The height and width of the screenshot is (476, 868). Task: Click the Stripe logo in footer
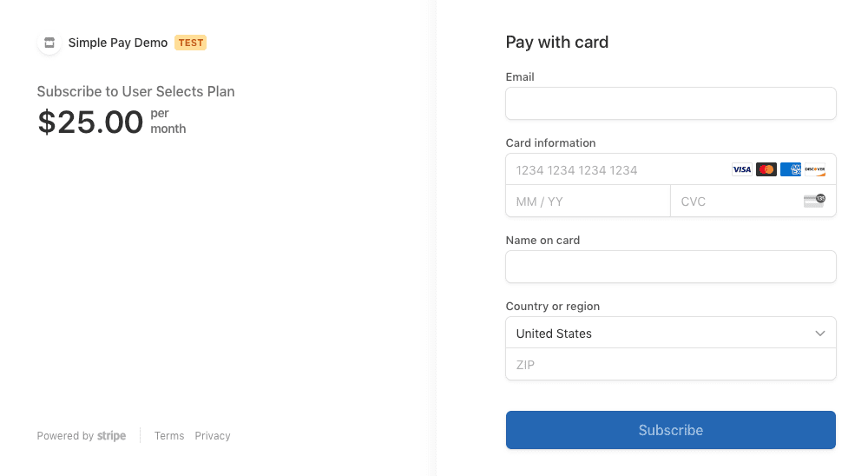coord(111,435)
